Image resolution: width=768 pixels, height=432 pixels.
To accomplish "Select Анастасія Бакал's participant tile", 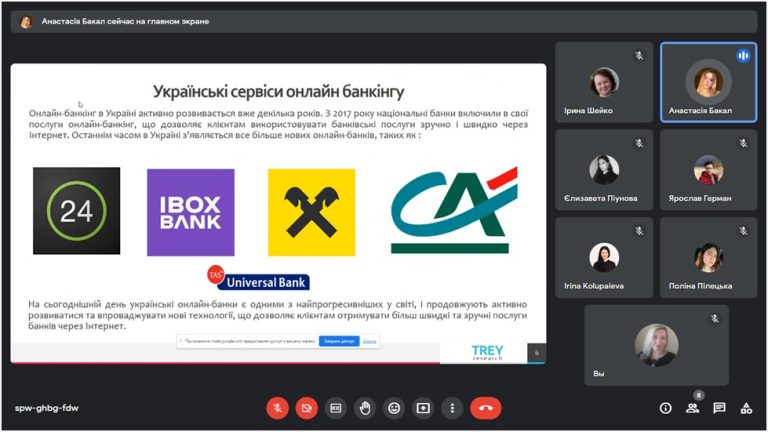I will [708, 82].
